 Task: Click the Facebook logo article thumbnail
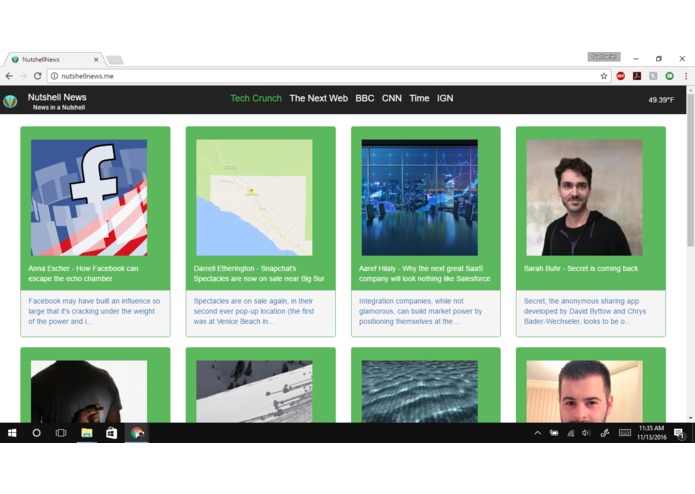coord(89,198)
